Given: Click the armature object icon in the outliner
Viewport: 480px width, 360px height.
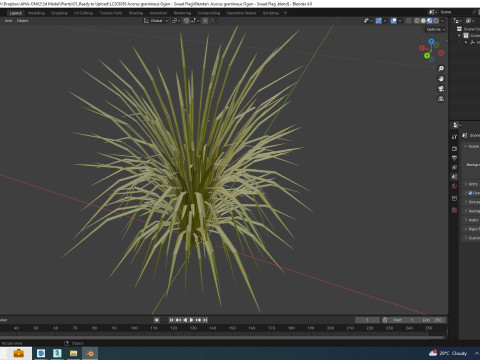Looking at the screenshot, I should [472, 42].
